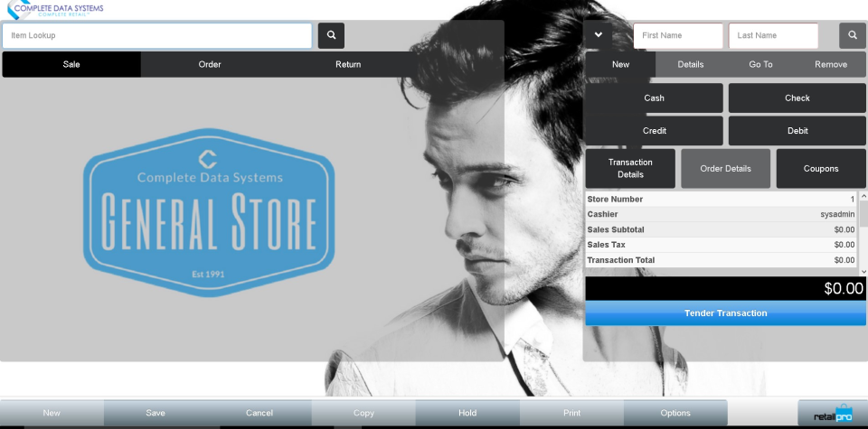This screenshot has width=868, height=429.
Task: Click the General Store logo badge
Action: point(209,212)
